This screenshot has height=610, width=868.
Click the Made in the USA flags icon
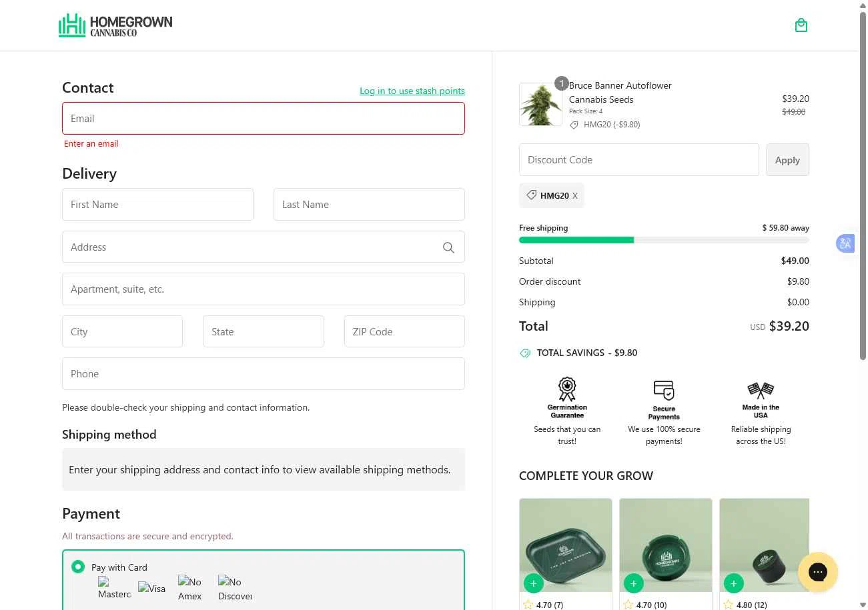761,391
